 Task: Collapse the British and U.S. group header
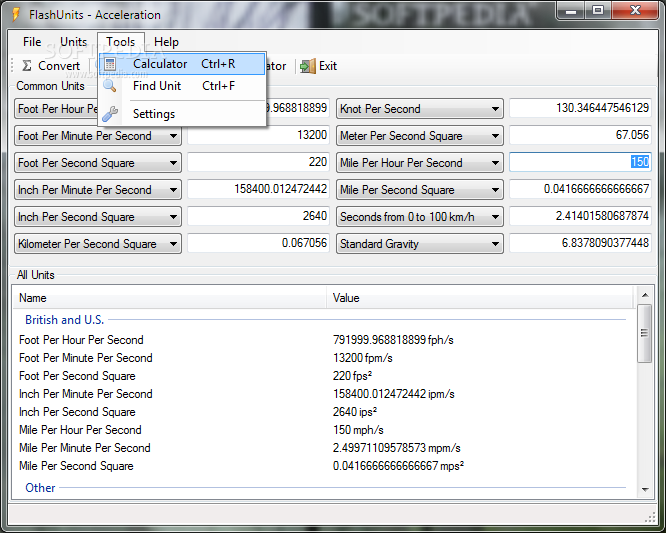point(65,320)
